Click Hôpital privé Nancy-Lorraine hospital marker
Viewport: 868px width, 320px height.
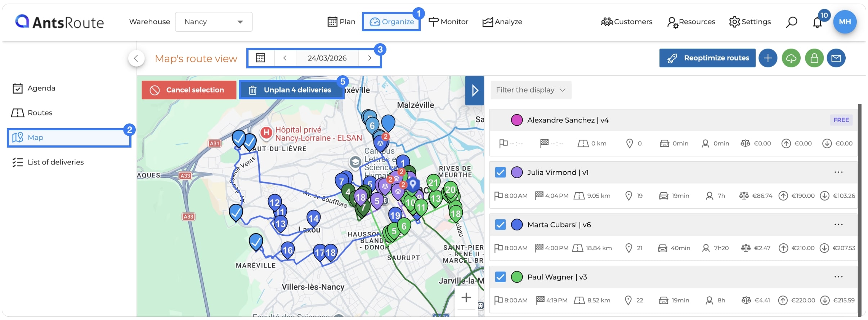coord(266,132)
